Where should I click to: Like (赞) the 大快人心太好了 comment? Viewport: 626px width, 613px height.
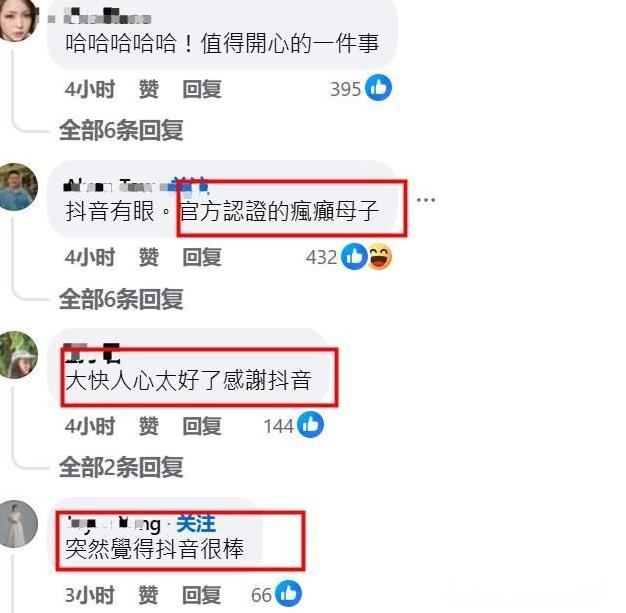tap(149, 426)
